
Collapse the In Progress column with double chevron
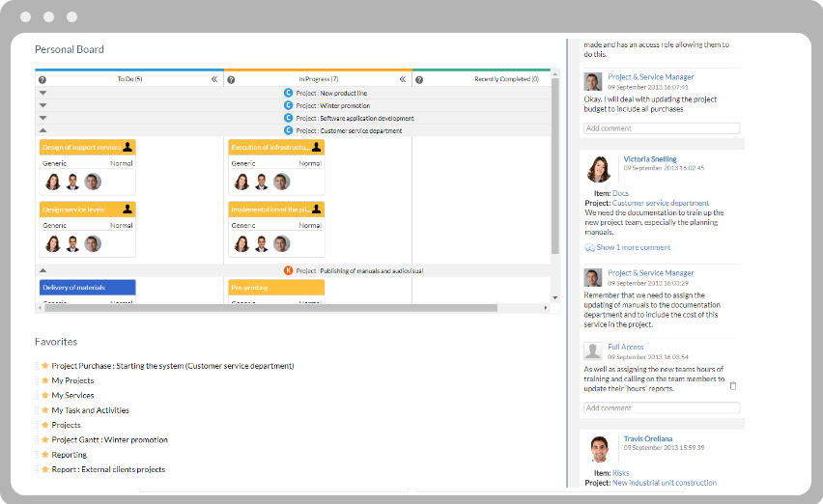click(403, 80)
